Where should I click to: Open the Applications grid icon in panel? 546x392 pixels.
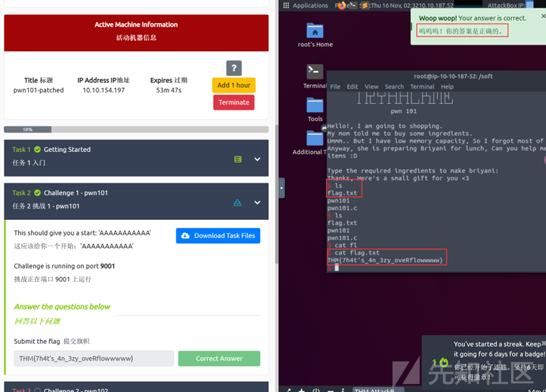point(286,5)
